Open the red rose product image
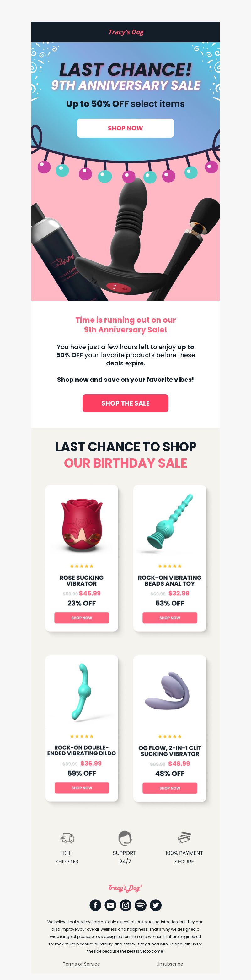 [x=82, y=526]
